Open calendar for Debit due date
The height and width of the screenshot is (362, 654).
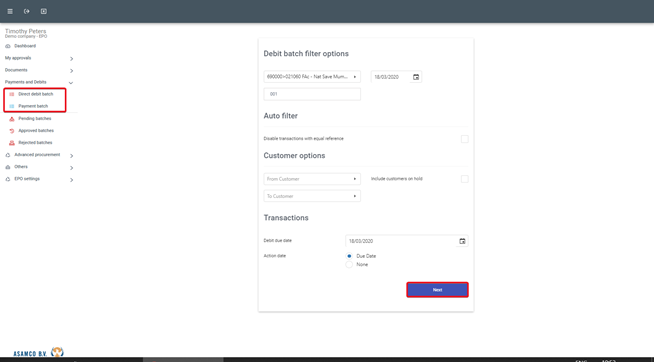click(462, 241)
